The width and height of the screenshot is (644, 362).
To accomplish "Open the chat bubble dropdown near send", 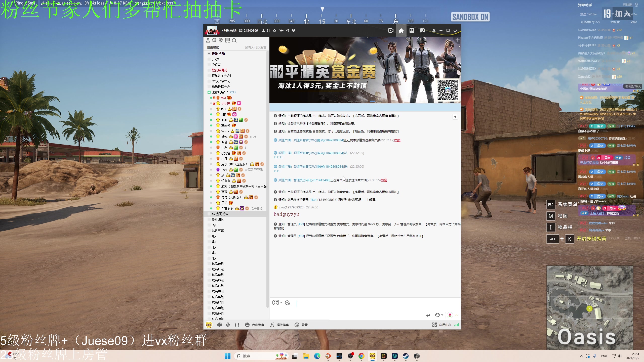I will (x=439, y=315).
